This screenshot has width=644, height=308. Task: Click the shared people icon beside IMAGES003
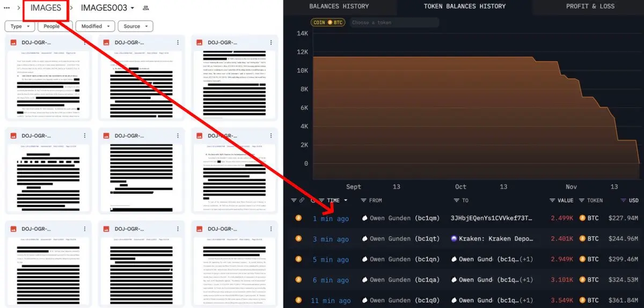click(146, 8)
